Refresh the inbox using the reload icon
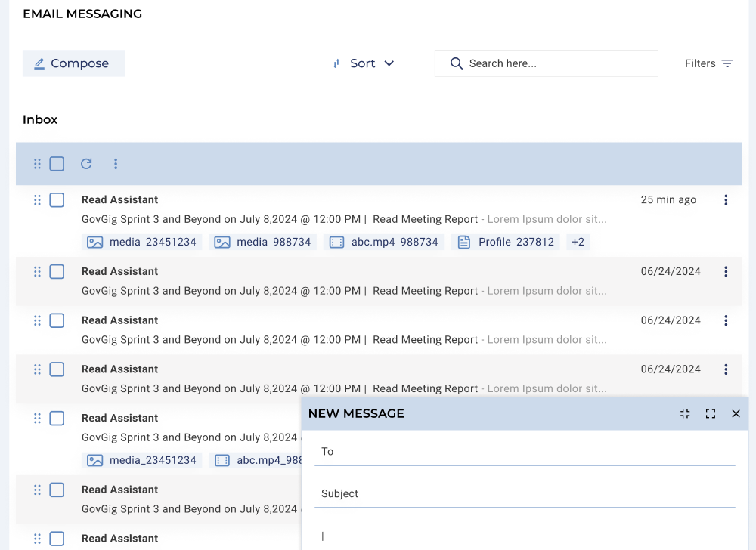 pyautogui.click(x=86, y=164)
